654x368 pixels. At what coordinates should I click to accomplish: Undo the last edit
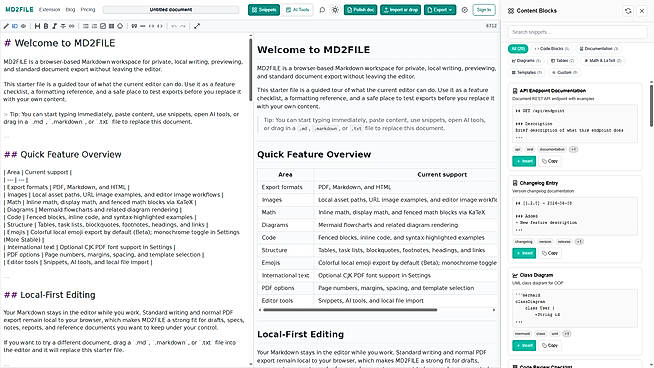tap(174, 26)
